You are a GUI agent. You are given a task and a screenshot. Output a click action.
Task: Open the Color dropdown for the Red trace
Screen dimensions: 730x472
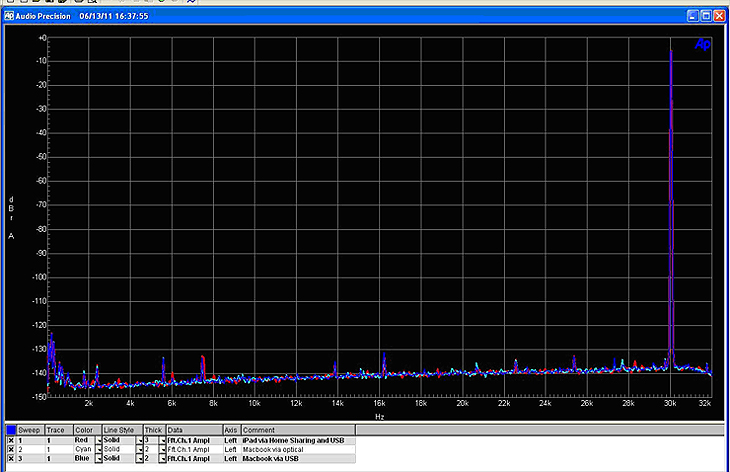[x=98, y=440]
